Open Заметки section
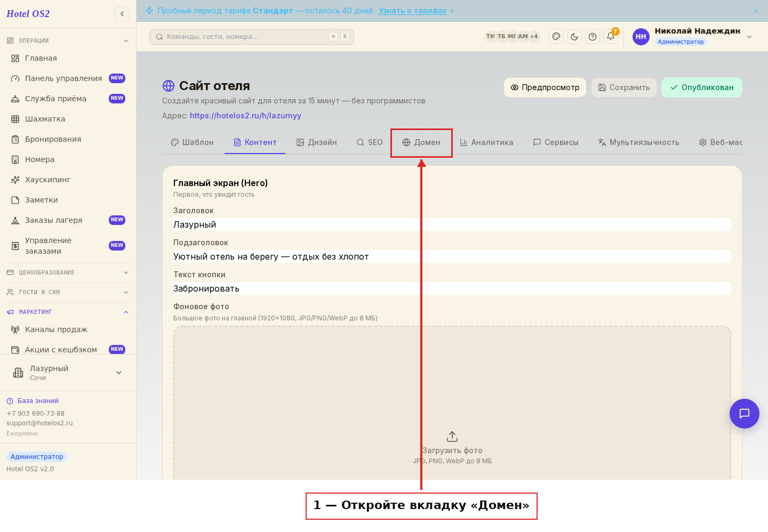The width and height of the screenshot is (768, 532). [x=68, y=200]
